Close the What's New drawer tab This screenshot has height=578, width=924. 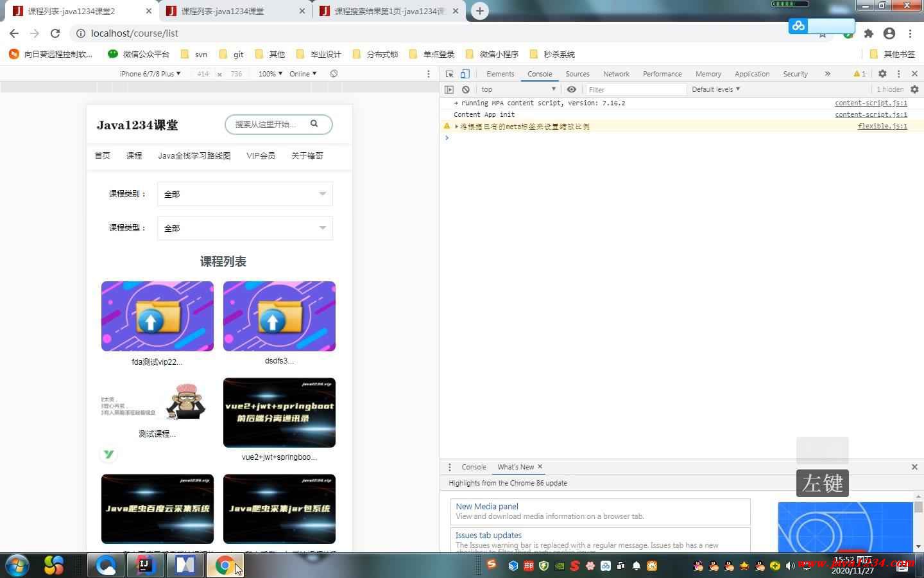(x=540, y=467)
